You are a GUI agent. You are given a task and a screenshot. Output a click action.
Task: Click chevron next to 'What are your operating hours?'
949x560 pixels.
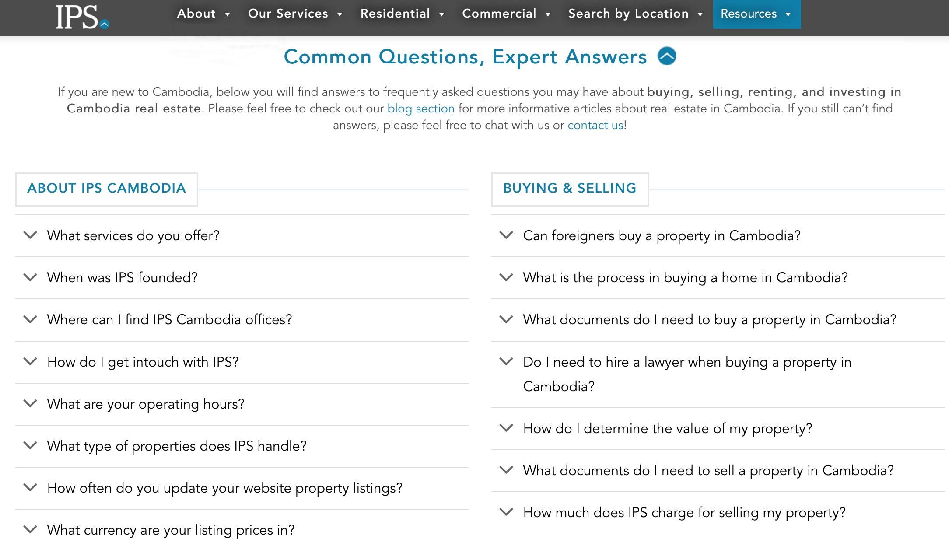[30, 403]
